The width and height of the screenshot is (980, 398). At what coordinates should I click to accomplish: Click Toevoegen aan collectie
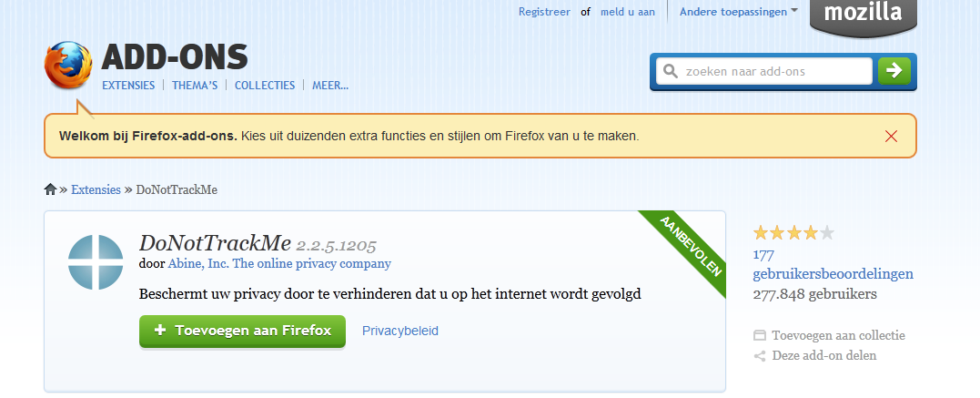[838, 335]
